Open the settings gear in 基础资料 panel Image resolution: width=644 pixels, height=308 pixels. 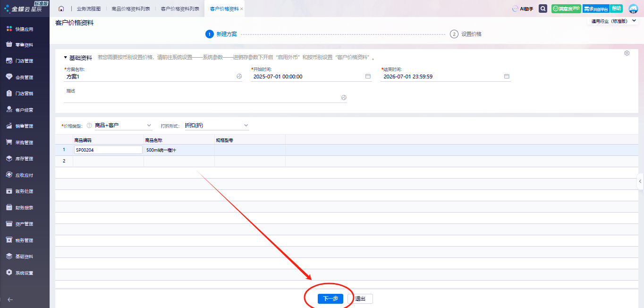[627, 53]
